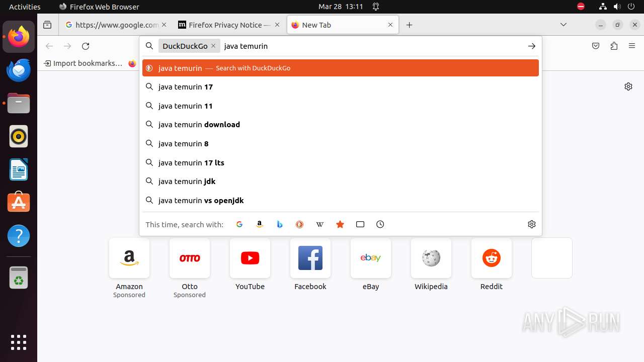Screen dimensions: 644x362
Task: Choose suggestion 'java temurin 17 lts'
Action: point(341,163)
